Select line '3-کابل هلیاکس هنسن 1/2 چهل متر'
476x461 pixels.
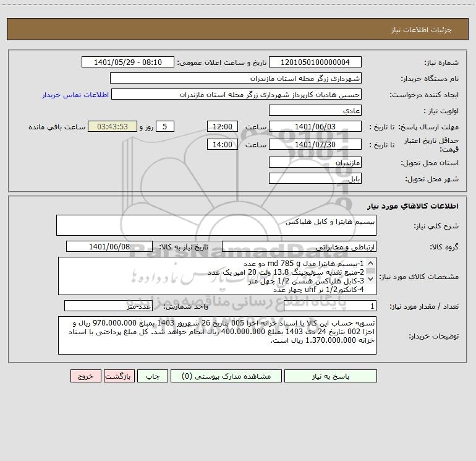pyautogui.click(x=306, y=281)
